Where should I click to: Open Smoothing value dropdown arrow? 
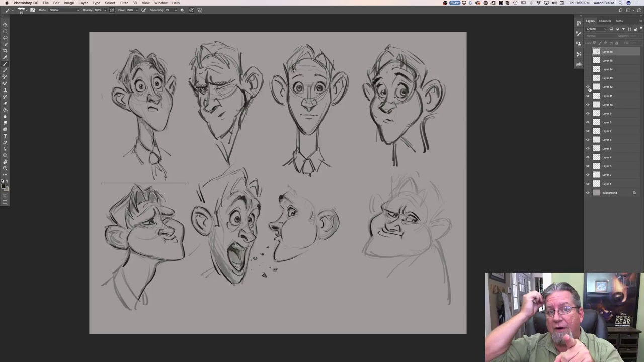[x=176, y=10]
